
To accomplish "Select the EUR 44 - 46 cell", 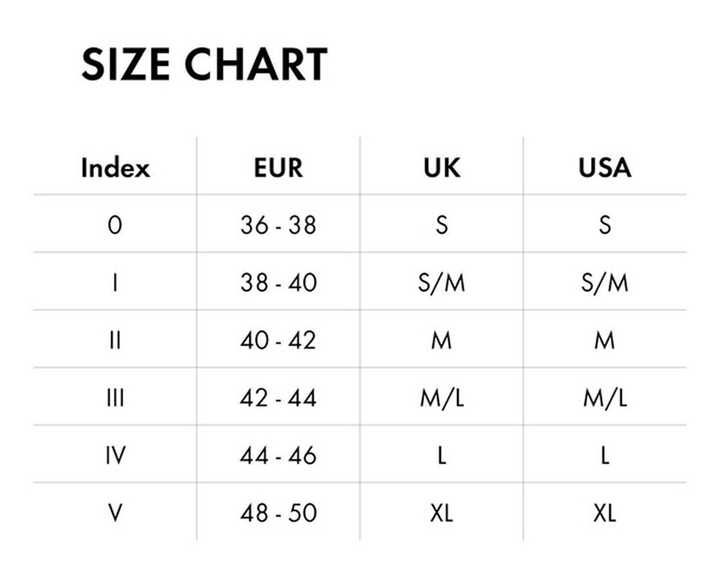I will 278,456.
